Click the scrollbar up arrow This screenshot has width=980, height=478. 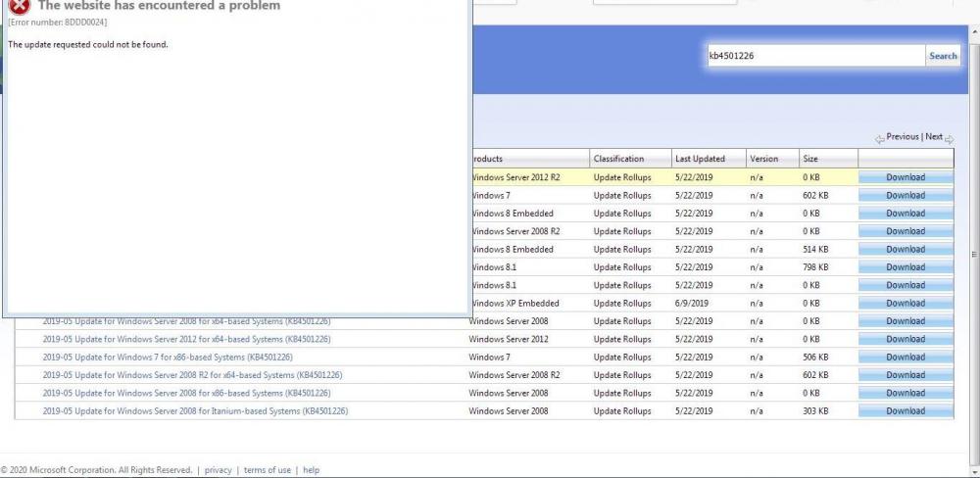[973, 32]
